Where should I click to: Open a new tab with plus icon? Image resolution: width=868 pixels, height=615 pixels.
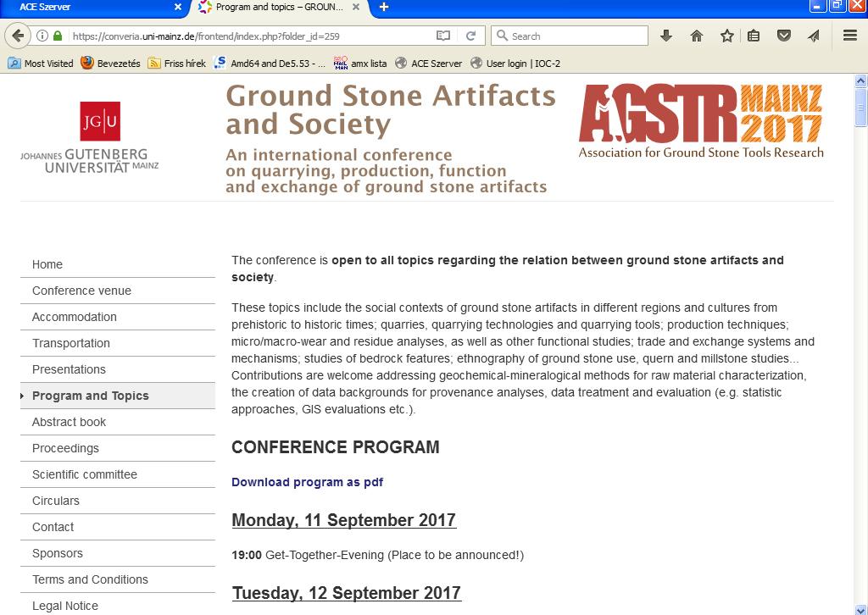[x=384, y=7]
